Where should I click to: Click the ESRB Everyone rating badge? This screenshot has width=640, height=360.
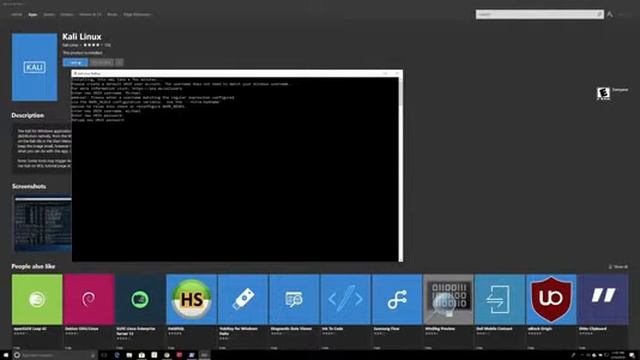(603, 93)
